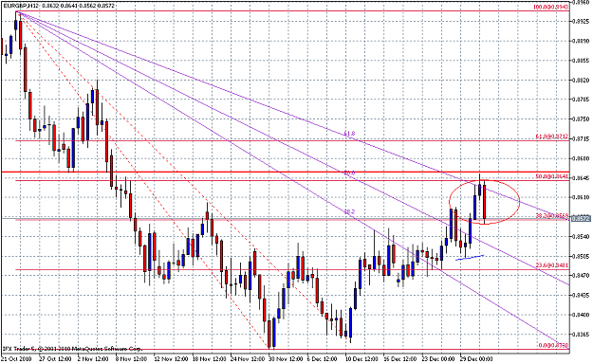Image resolution: width=593 pixels, height=364 pixels.
Task: Click the 0.8890 price axis value
Action: coord(582,41)
